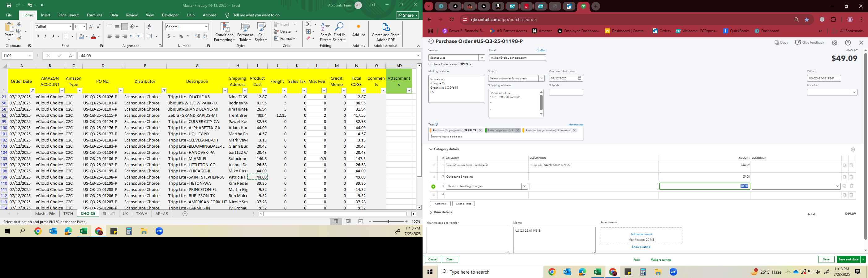
Task: Toggle Center alignment in Excel ribbon
Action: coord(117,36)
